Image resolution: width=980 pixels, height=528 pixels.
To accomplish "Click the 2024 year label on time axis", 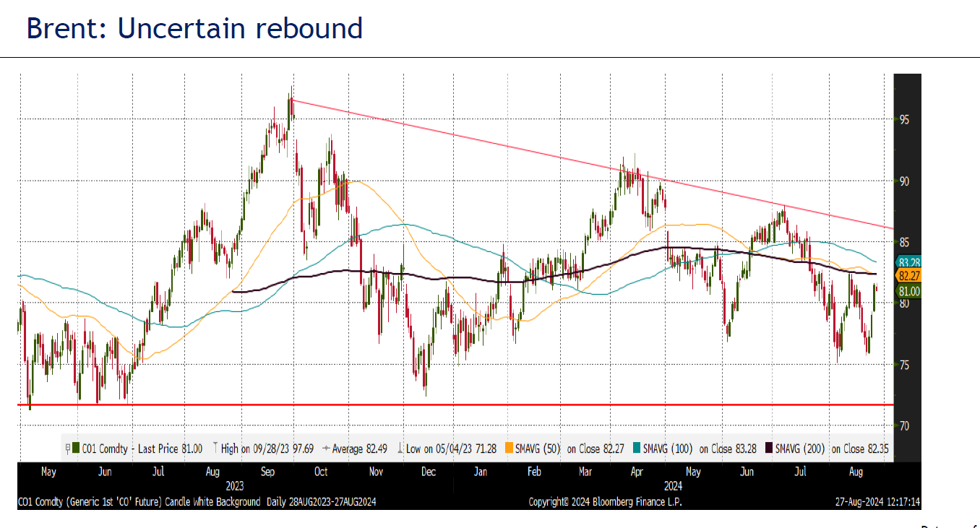I will tap(672, 485).
